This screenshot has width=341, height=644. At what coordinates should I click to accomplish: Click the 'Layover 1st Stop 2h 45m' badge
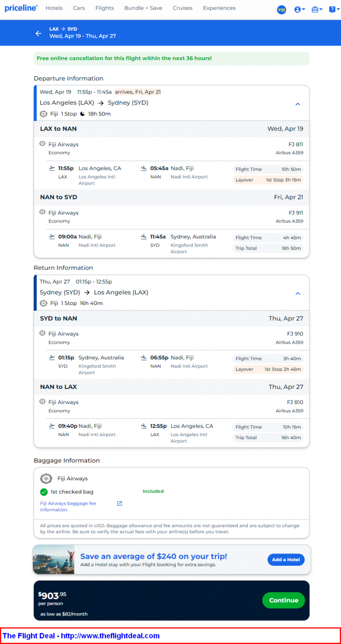(268, 370)
